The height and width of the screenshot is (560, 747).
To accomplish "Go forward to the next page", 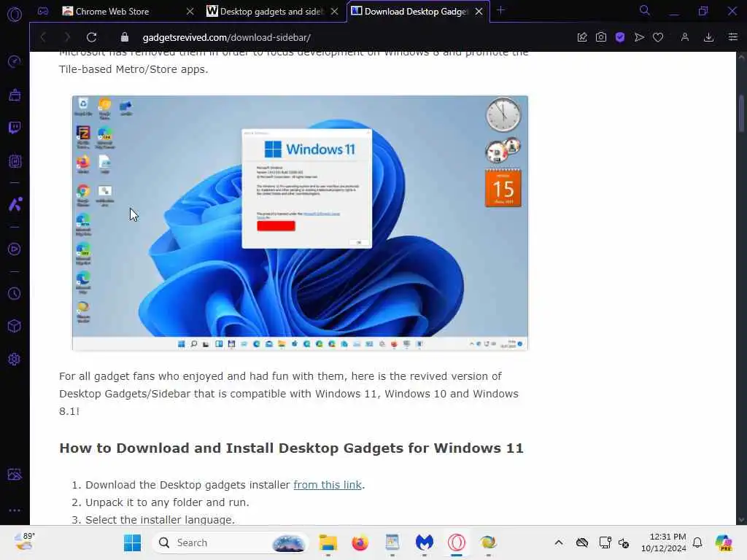I will [67, 37].
